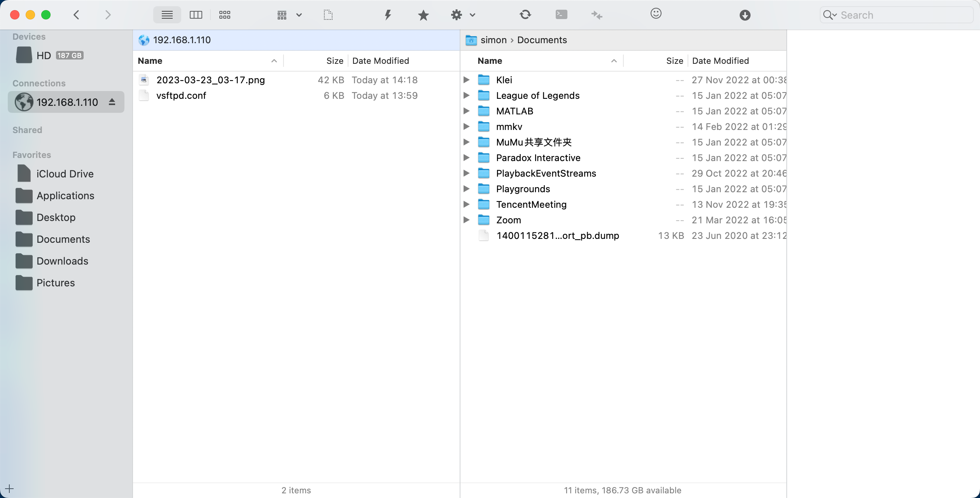Eject the 192.168.1.110 connection
This screenshot has height=498, width=980.
(x=112, y=102)
